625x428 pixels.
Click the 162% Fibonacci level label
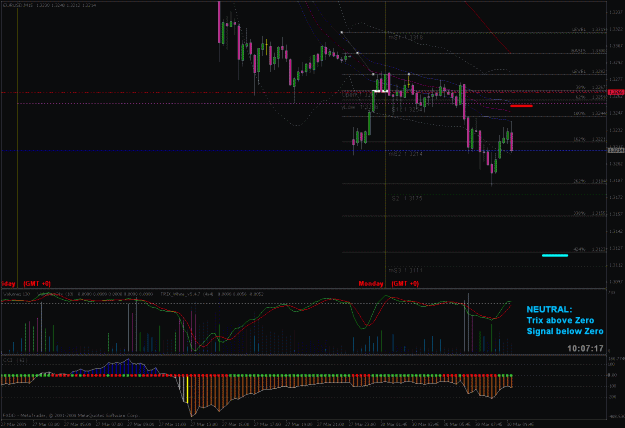tap(579, 139)
